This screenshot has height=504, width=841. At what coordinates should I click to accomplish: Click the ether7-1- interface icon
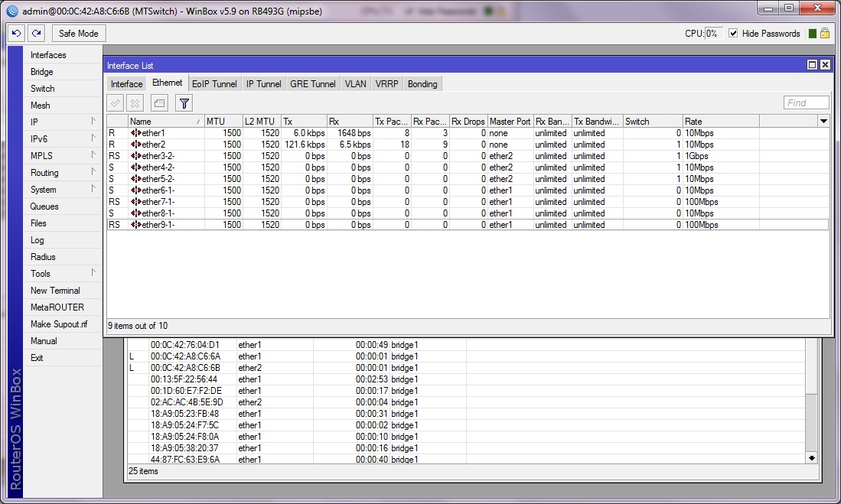point(135,202)
